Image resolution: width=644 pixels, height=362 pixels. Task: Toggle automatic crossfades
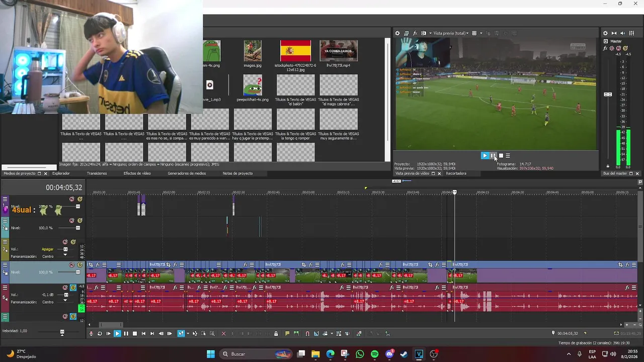tap(316, 333)
